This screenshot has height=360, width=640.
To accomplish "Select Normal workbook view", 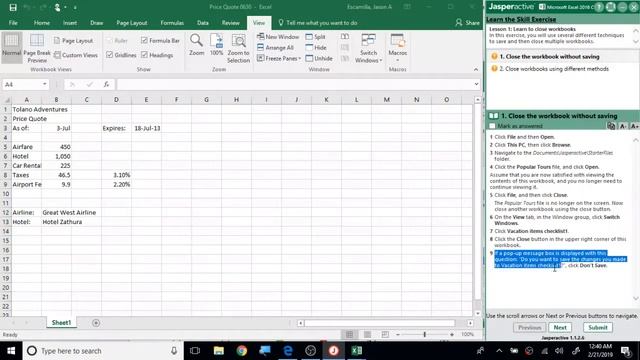I will tap(11, 47).
